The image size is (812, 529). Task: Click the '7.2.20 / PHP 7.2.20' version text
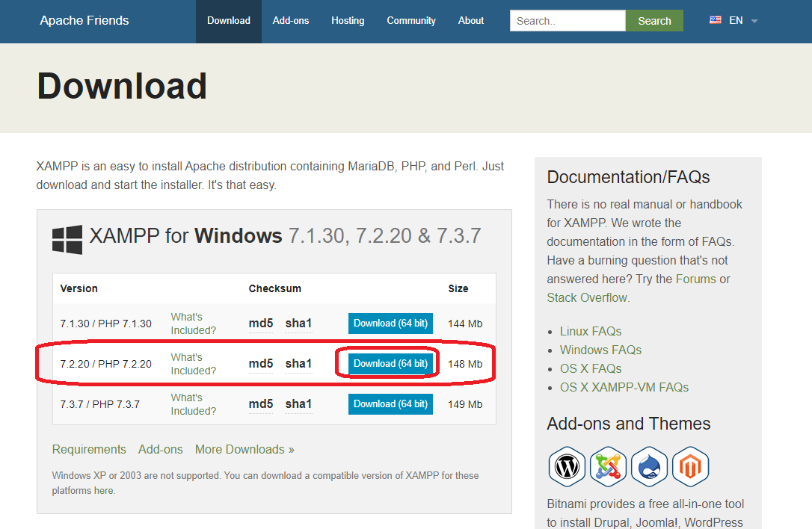pyautogui.click(x=105, y=364)
